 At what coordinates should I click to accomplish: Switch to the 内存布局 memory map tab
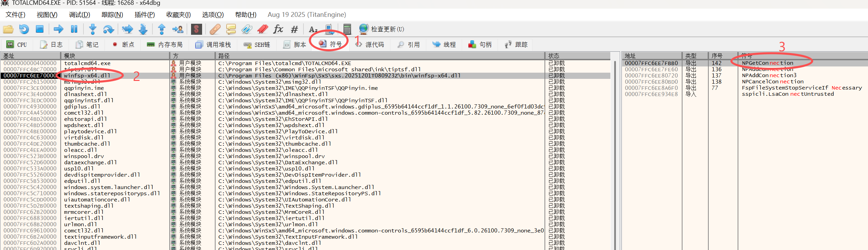(x=165, y=44)
